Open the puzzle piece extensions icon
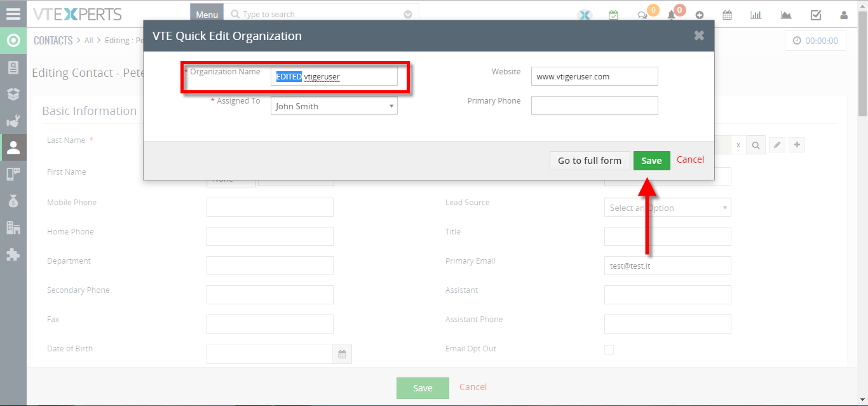The image size is (868, 406). click(13, 254)
